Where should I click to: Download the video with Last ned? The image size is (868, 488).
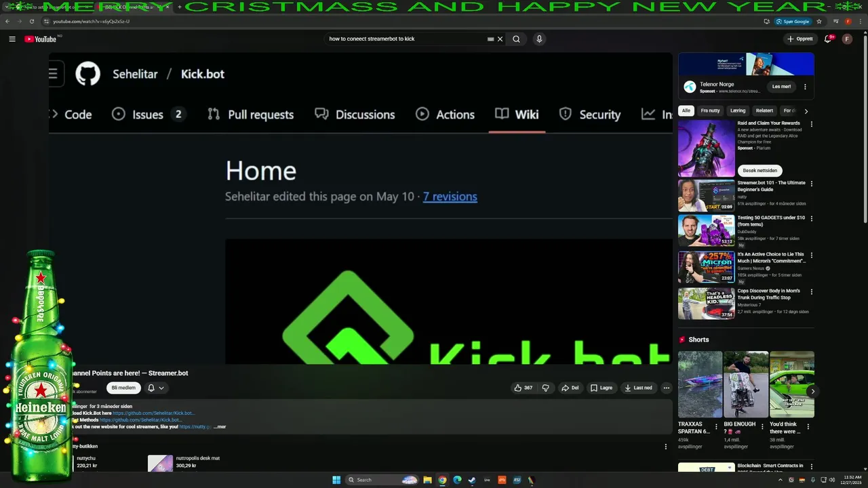[638, 388]
